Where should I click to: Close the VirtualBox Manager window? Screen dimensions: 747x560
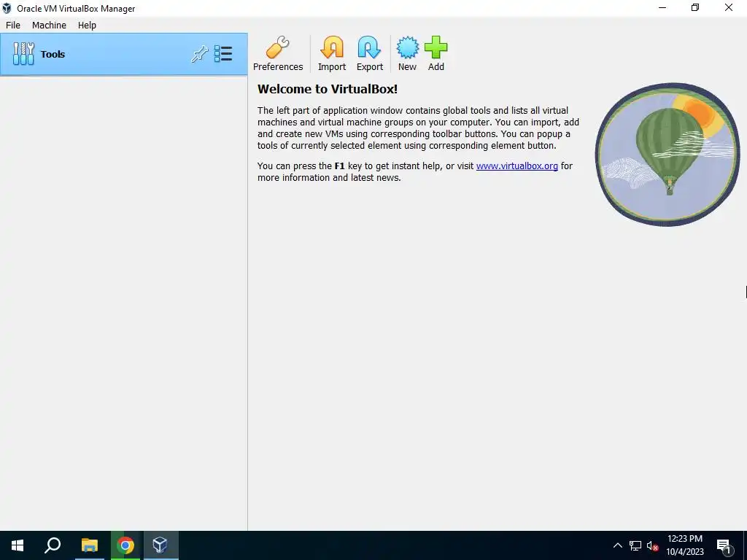click(x=729, y=7)
